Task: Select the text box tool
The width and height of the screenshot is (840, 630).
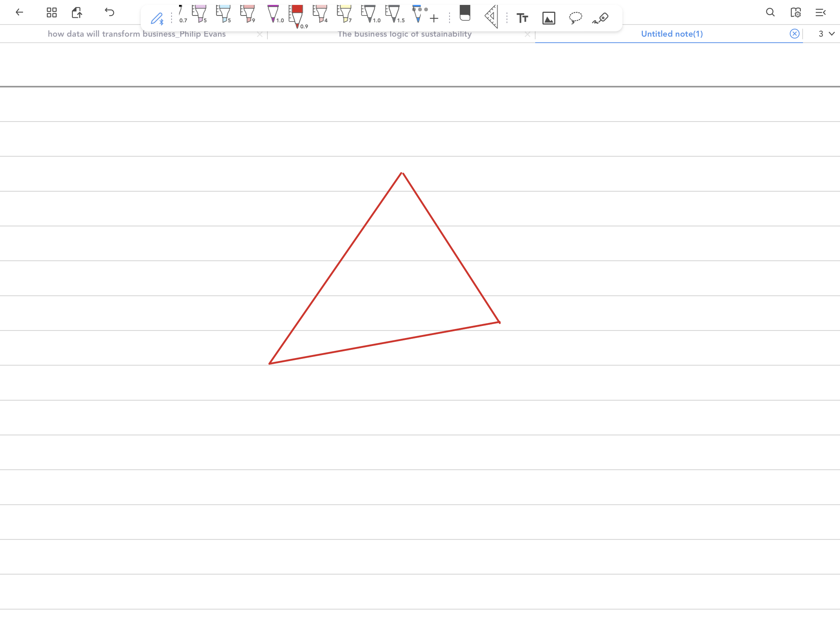Action: coord(522,18)
